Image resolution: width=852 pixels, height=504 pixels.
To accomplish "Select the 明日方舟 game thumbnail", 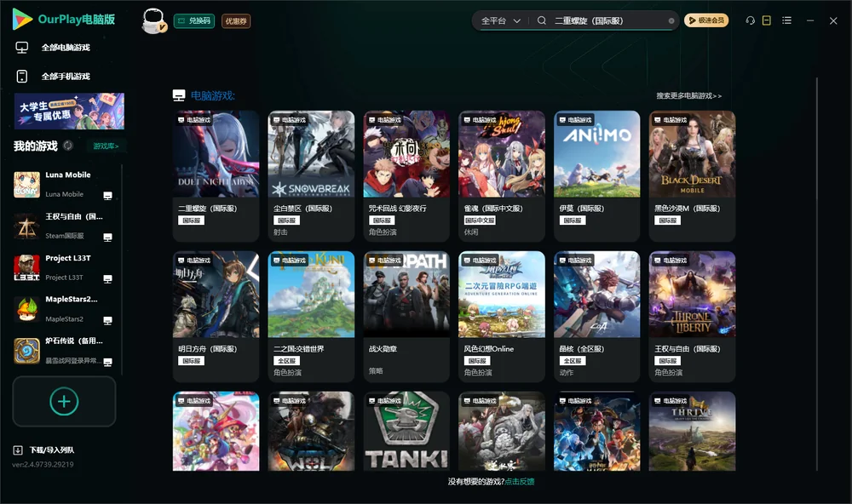I will (x=216, y=295).
